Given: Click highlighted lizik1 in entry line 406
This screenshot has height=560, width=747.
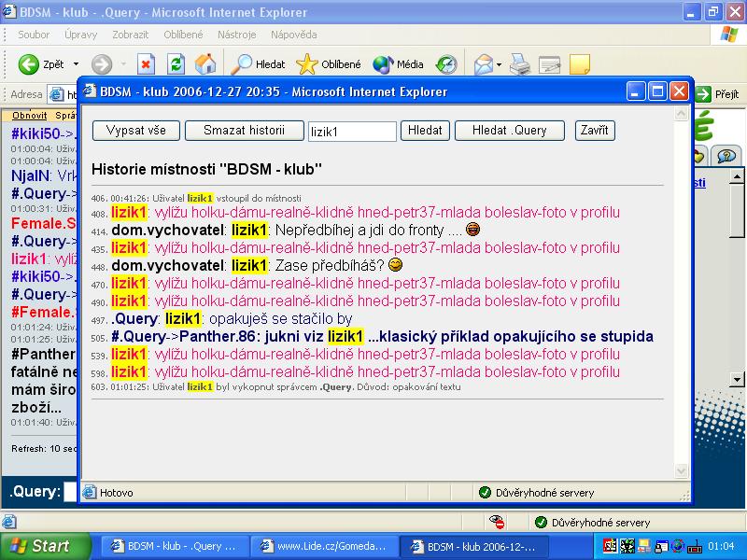Looking at the screenshot, I should pos(200,198).
